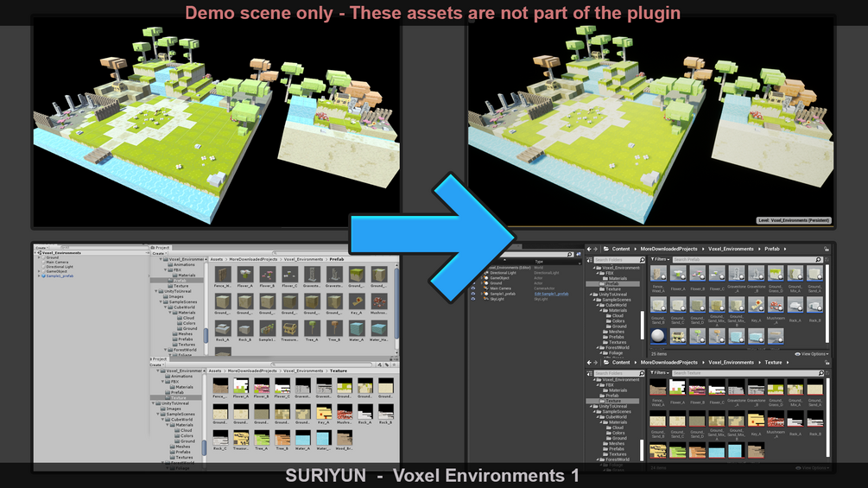Open the Create dropdown in Unity hierarchy
The width and height of the screenshot is (868, 488).
[41, 248]
